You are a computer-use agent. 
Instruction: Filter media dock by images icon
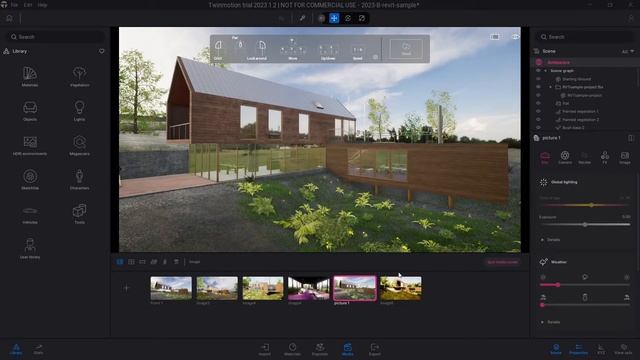[131, 262]
